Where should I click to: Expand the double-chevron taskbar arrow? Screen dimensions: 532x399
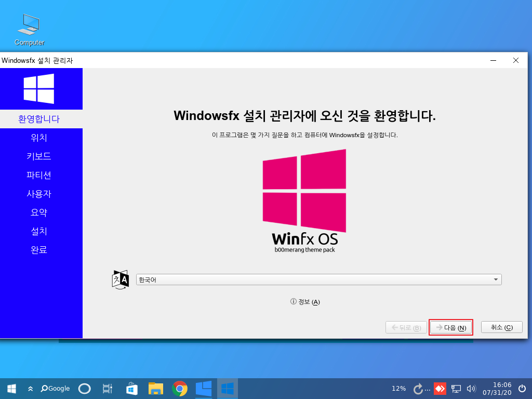pyautogui.click(x=30, y=389)
